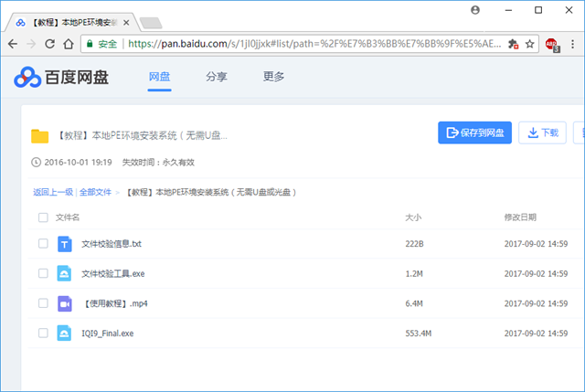Image resolution: width=585 pixels, height=392 pixels.
Task: Click the 6.4M size value
Action: click(414, 303)
